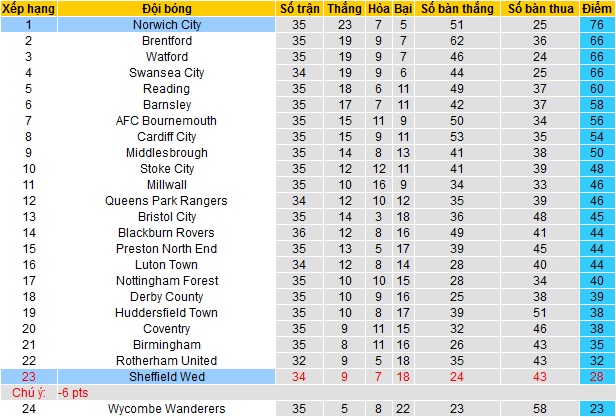Open AFC Bournemouth team entry

click(166, 121)
